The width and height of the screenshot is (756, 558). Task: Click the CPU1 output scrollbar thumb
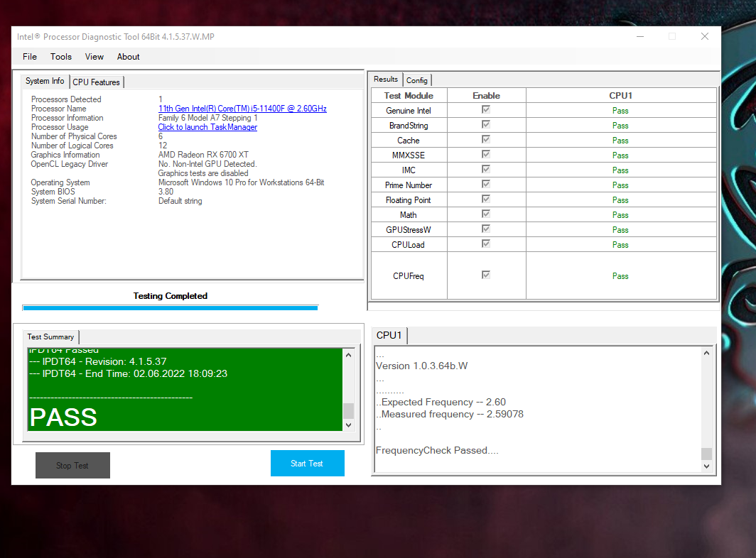pos(706,454)
